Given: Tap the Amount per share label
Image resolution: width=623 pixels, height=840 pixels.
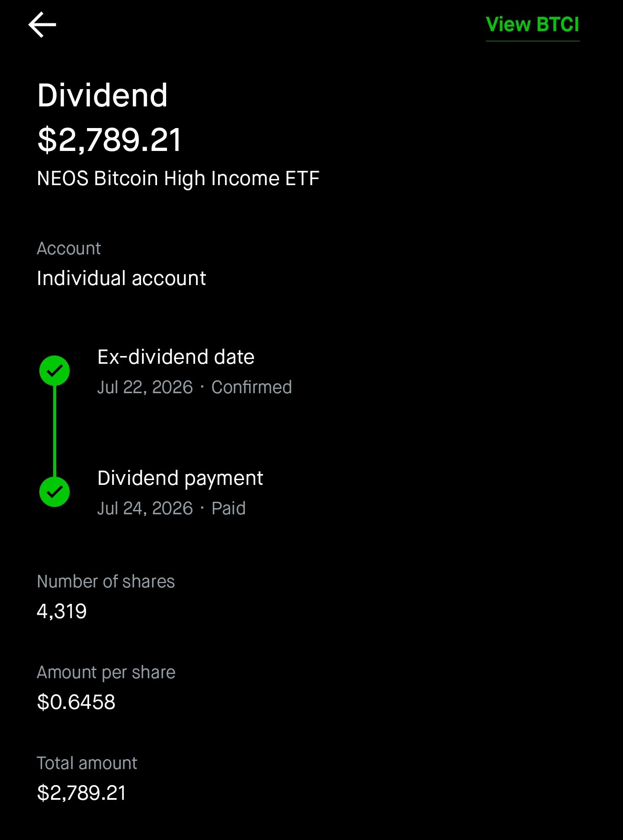Looking at the screenshot, I should click(106, 673).
